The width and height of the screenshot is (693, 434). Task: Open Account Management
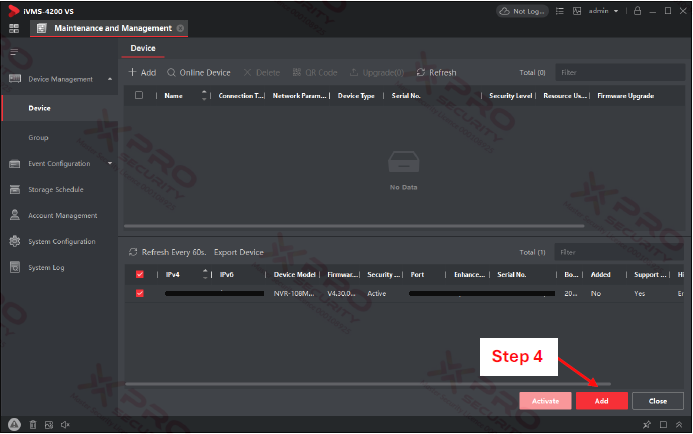click(63, 216)
